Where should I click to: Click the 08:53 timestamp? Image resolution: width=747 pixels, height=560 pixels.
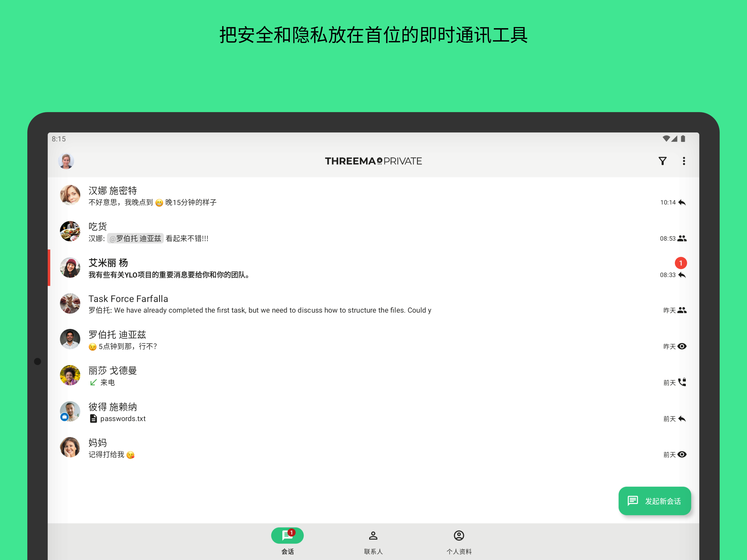(668, 238)
